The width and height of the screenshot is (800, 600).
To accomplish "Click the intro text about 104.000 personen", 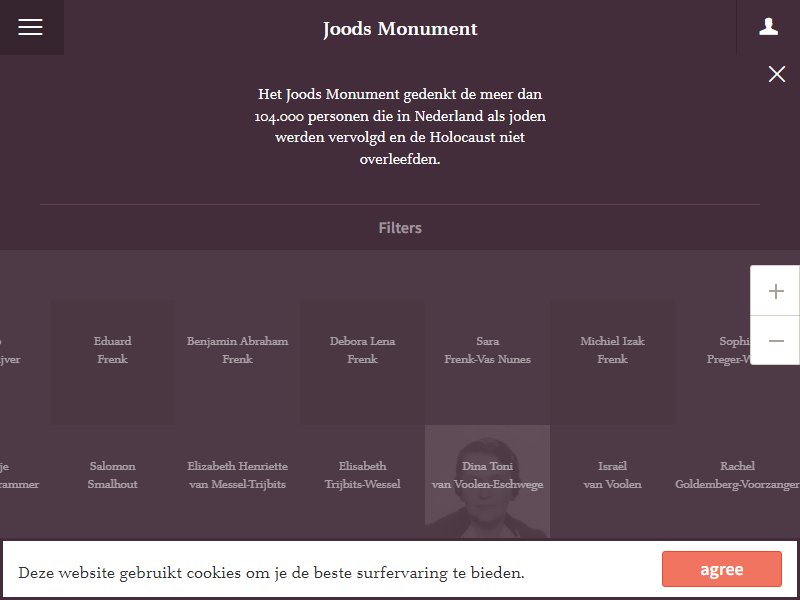I will [x=400, y=127].
